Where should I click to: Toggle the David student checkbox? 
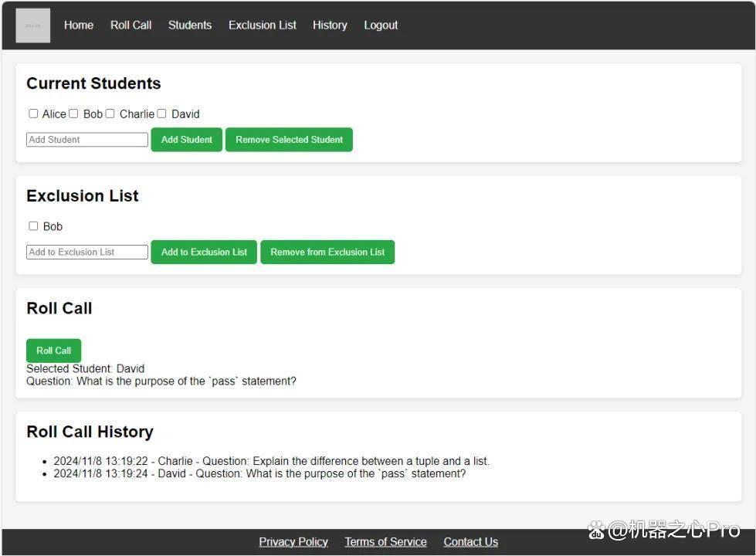click(161, 114)
